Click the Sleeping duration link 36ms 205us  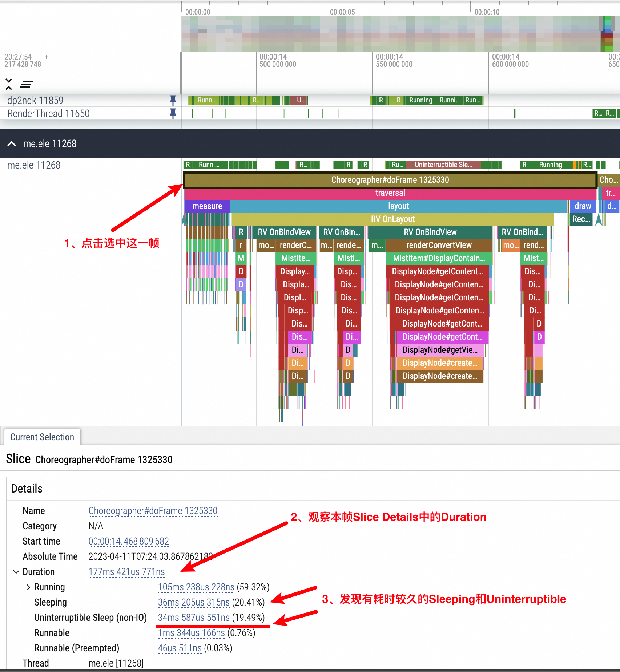tap(193, 602)
